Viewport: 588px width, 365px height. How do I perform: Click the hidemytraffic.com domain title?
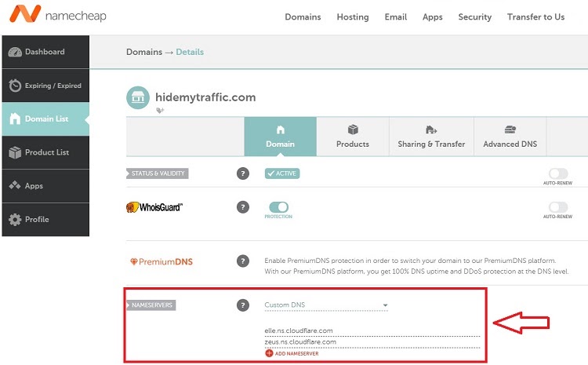coord(205,97)
